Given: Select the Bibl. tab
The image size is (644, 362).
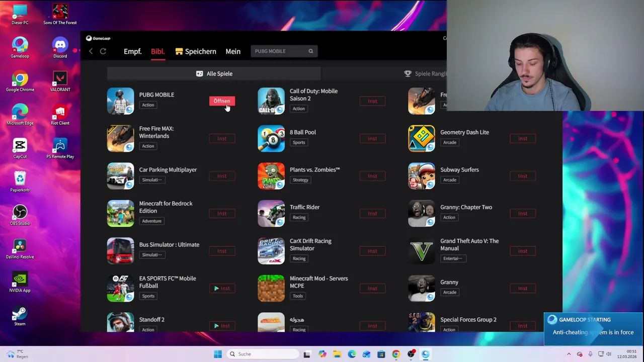Looking at the screenshot, I should [x=157, y=51].
